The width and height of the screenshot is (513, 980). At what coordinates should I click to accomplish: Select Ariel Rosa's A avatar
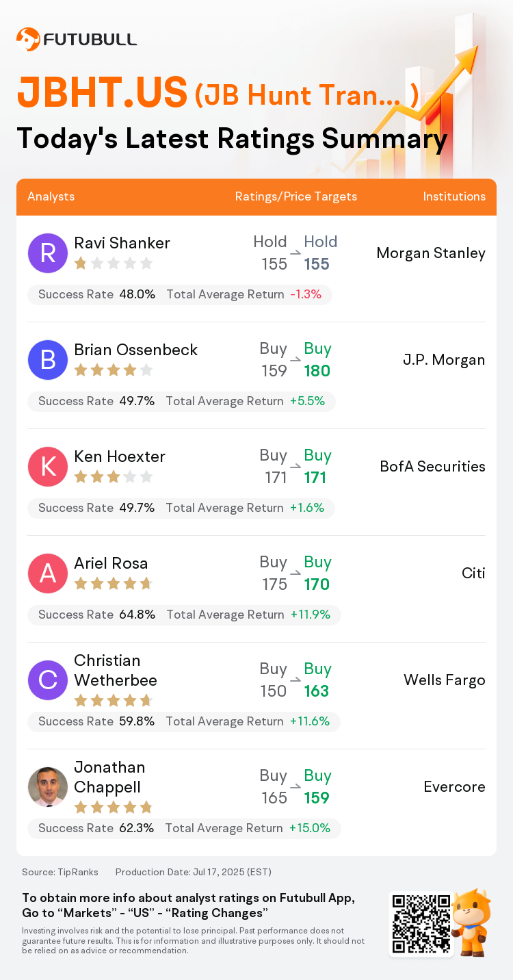[x=48, y=573]
